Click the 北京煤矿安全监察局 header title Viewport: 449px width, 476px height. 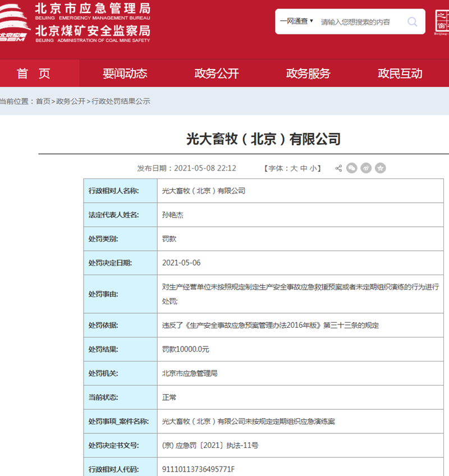point(93,31)
